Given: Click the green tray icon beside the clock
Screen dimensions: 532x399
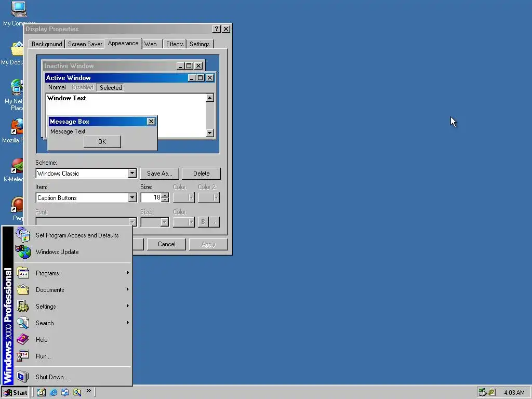Looking at the screenshot, I should point(492,393).
